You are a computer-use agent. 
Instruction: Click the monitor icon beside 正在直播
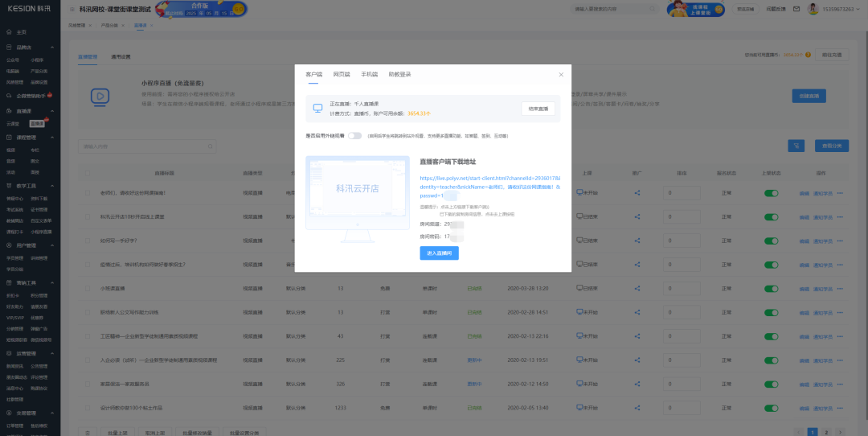tap(317, 108)
